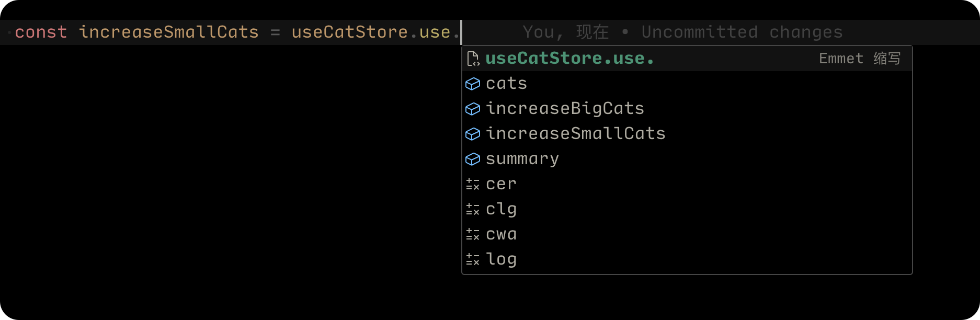The image size is (980, 320).
Task: Choose the log snippet from suggestions
Action: pos(501,259)
